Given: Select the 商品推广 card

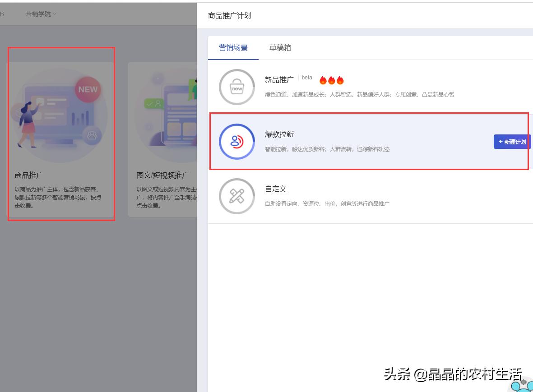Looking at the screenshot, I should pos(61,133).
